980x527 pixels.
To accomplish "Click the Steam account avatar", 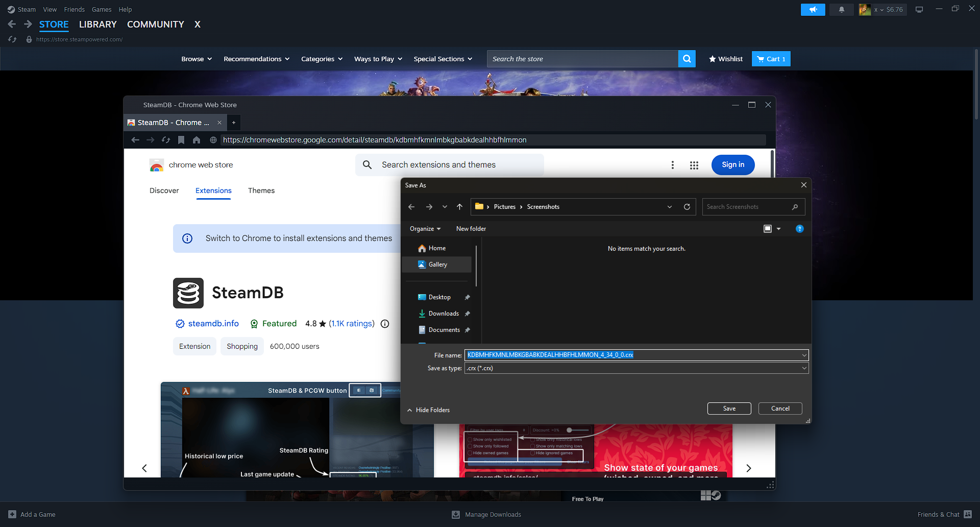I will coord(865,10).
